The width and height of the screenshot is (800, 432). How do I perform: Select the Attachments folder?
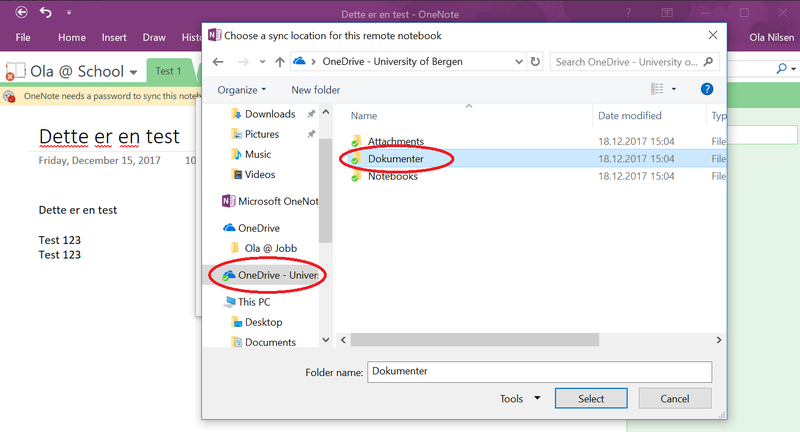[396, 142]
